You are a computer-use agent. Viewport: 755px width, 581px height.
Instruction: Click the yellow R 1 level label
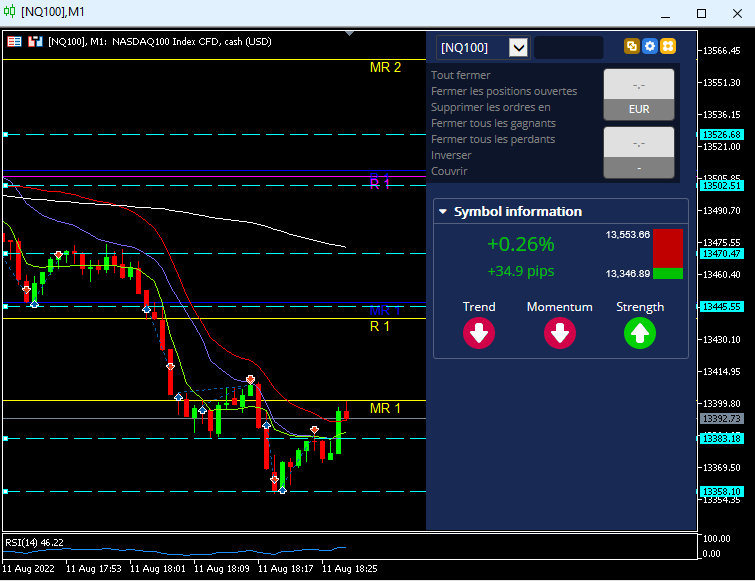(x=379, y=326)
